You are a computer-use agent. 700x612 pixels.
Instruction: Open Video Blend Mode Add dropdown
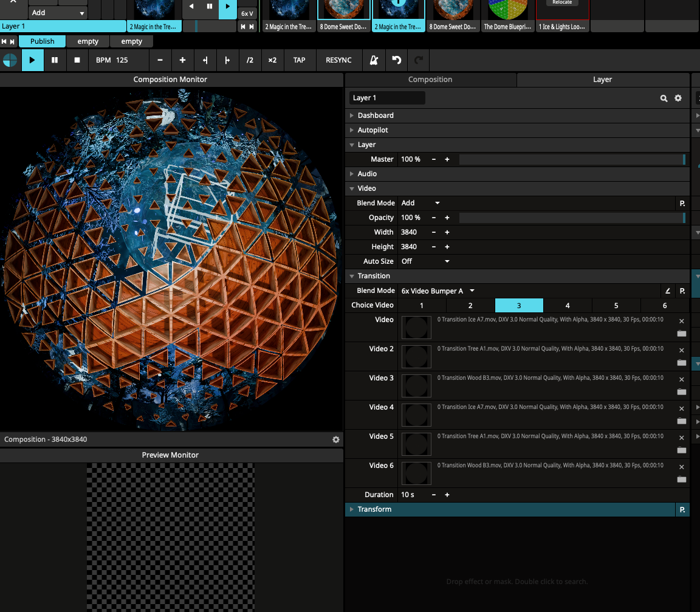pyautogui.click(x=420, y=203)
